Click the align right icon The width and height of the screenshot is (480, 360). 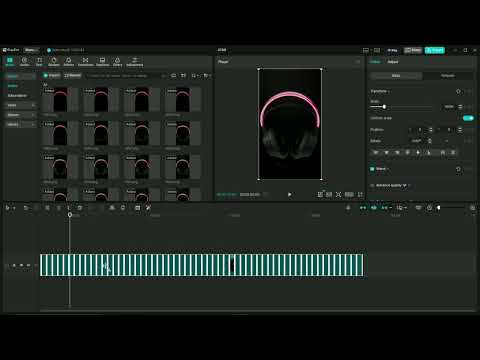(397, 152)
